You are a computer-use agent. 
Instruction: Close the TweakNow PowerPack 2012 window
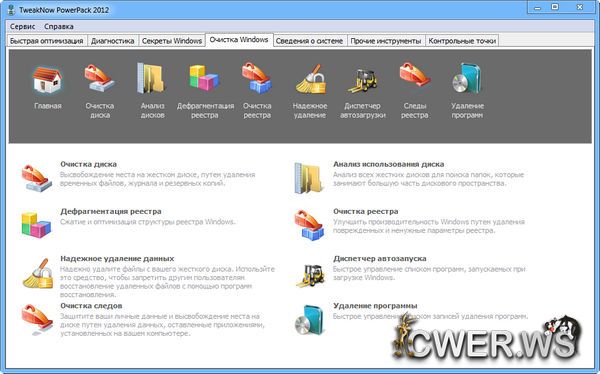580,7
